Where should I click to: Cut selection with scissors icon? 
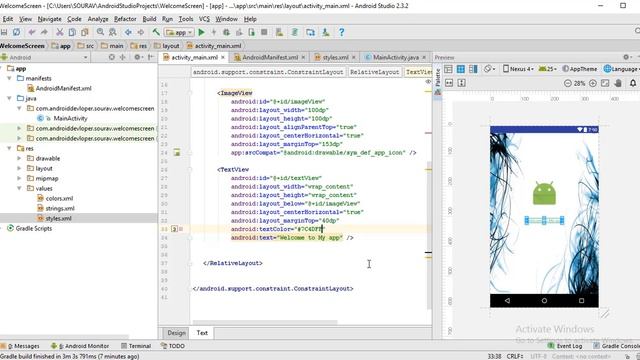[60, 32]
